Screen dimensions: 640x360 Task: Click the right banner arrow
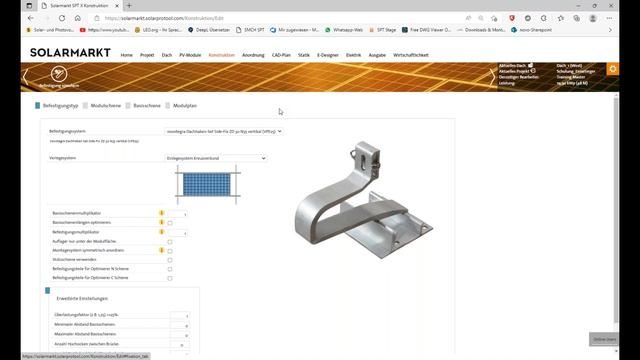pos(492,77)
